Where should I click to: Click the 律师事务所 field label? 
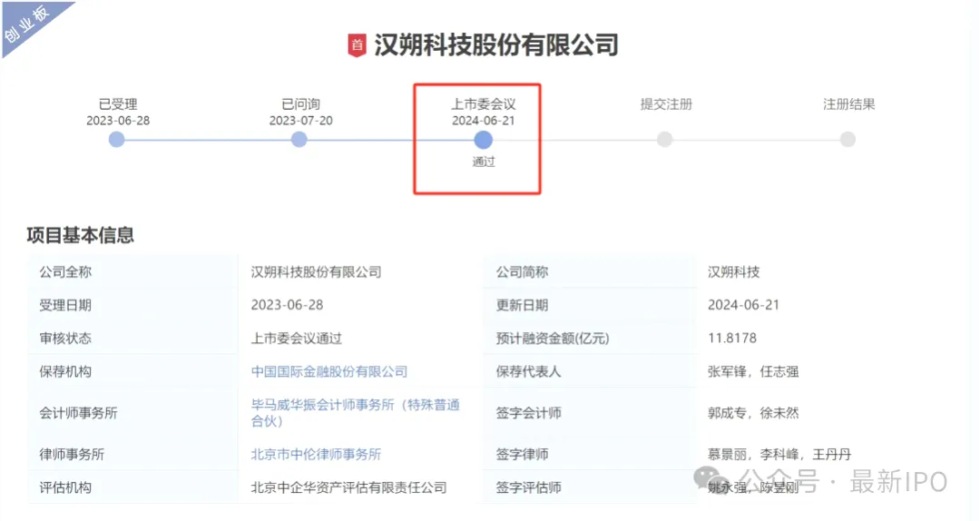(x=72, y=454)
